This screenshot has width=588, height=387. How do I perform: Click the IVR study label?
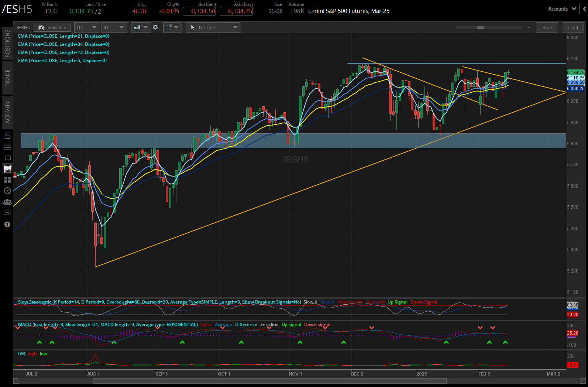coord(21,354)
